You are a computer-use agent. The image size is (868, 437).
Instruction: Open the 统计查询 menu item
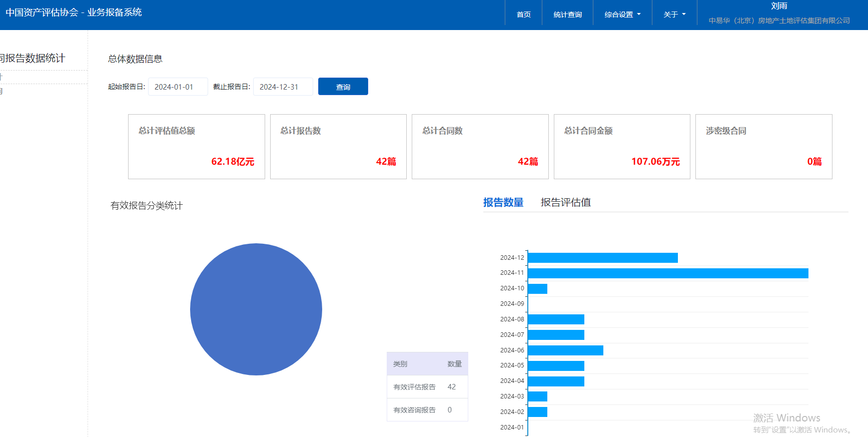click(x=567, y=15)
